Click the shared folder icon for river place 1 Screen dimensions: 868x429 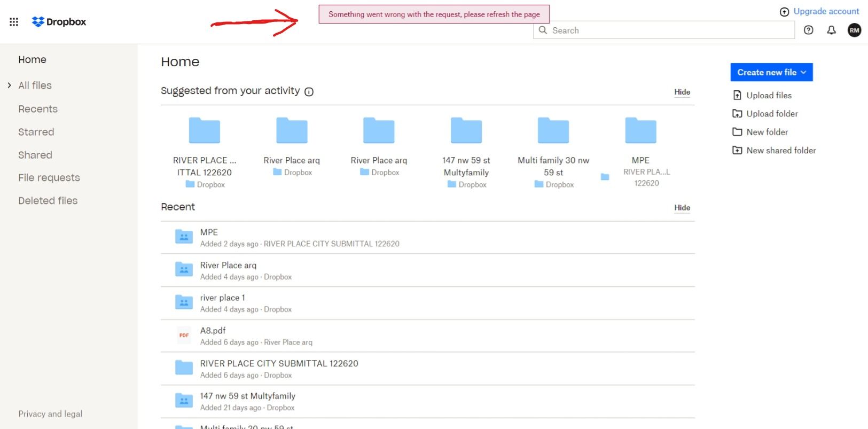click(184, 302)
